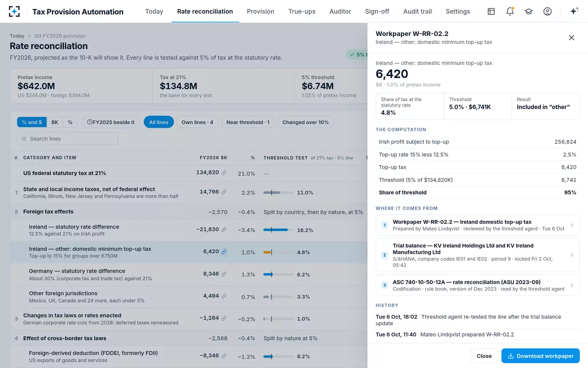Image resolution: width=588 pixels, height=368 pixels.
Task: Click link icon beside Changes in tax laws -1,284
Action: (x=224, y=318)
